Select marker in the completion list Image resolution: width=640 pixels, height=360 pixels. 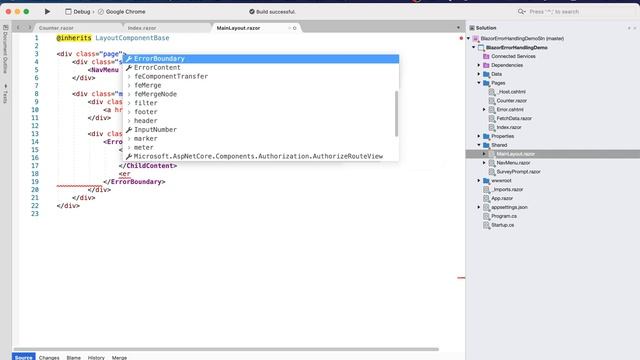pyautogui.click(x=261, y=139)
